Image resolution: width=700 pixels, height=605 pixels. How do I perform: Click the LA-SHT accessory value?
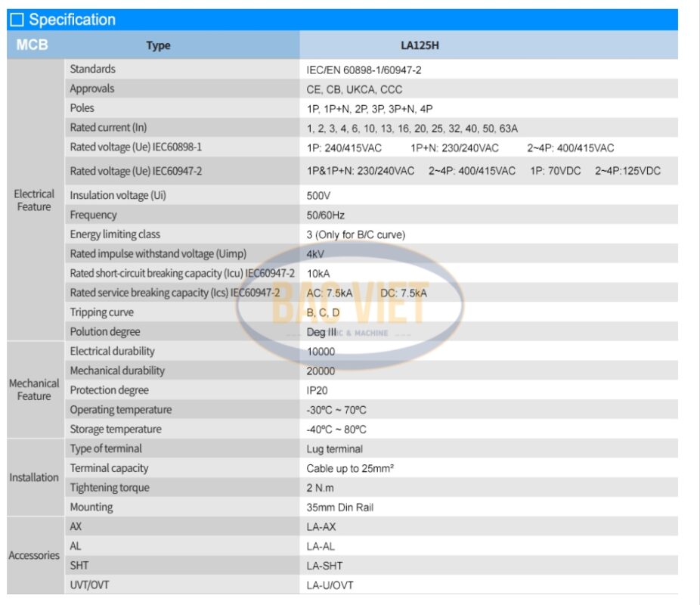point(324,566)
